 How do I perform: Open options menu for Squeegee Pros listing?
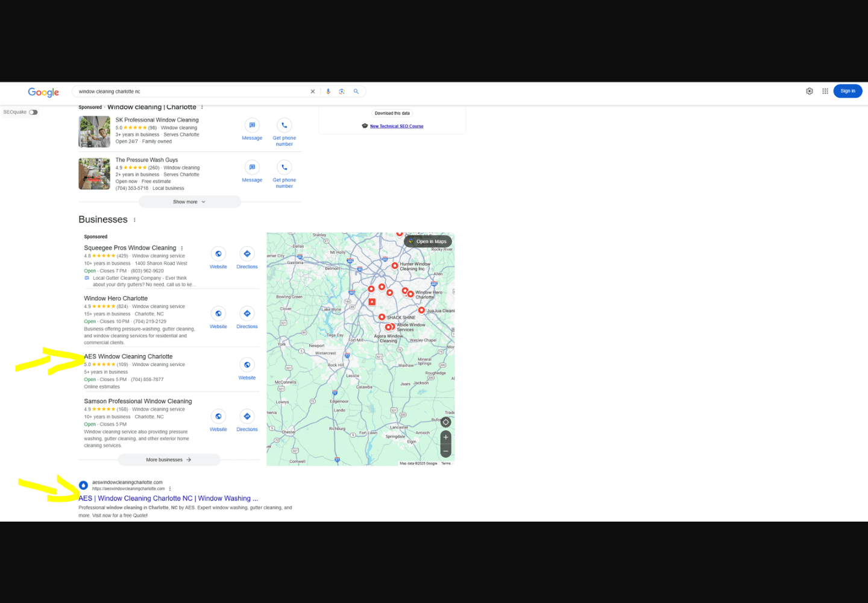[181, 248]
